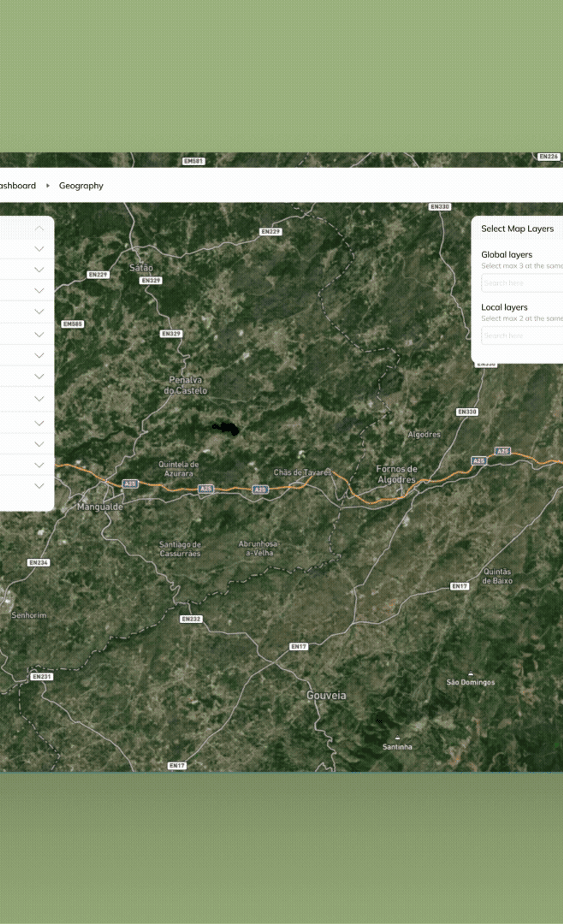Focus the Global layers search field
The width and height of the screenshot is (563, 924).
click(522, 283)
